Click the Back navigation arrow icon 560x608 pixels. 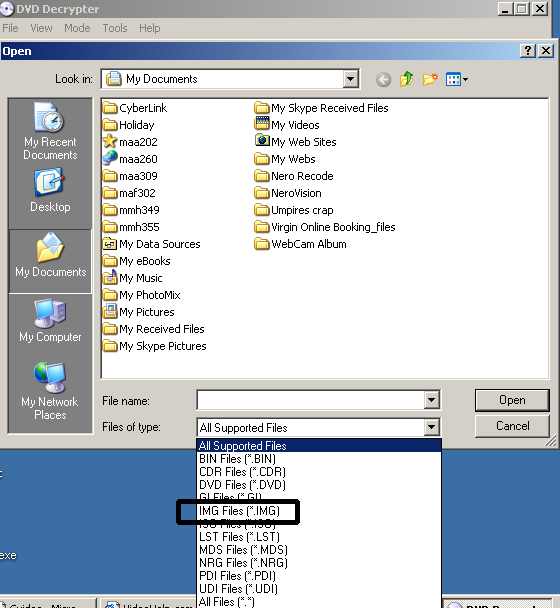pos(383,80)
